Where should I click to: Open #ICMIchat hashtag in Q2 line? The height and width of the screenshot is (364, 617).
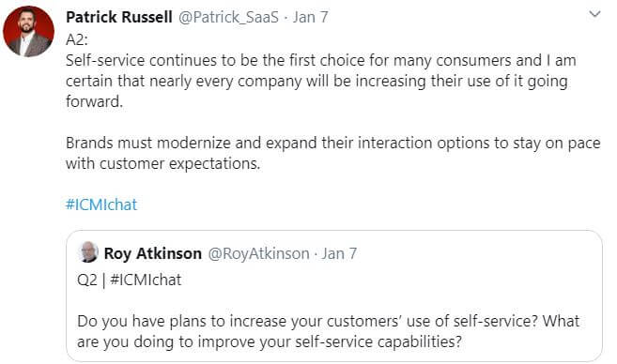click(146, 280)
